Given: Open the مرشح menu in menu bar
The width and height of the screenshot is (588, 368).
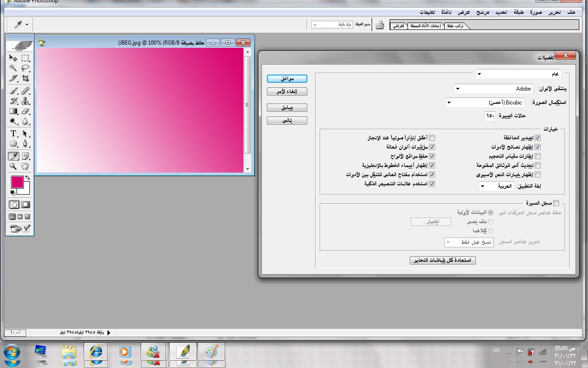Looking at the screenshot, I should click(482, 12).
